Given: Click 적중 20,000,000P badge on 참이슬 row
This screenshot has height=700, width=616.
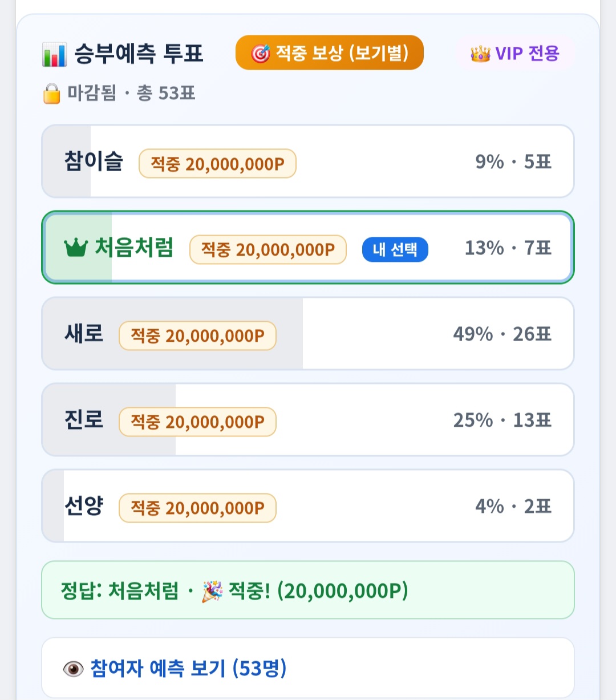Looking at the screenshot, I should tap(217, 164).
